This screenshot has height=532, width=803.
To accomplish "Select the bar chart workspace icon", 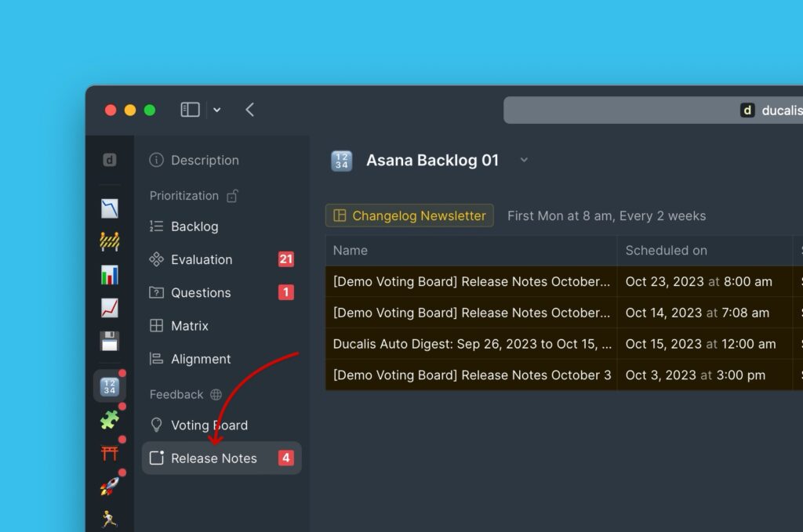I will click(110, 274).
